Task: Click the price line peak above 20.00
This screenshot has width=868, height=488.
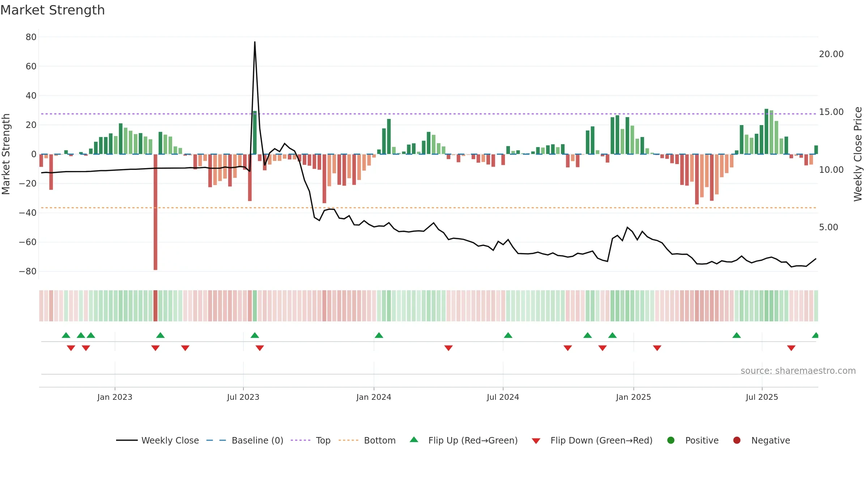Action: pos(255,42)
